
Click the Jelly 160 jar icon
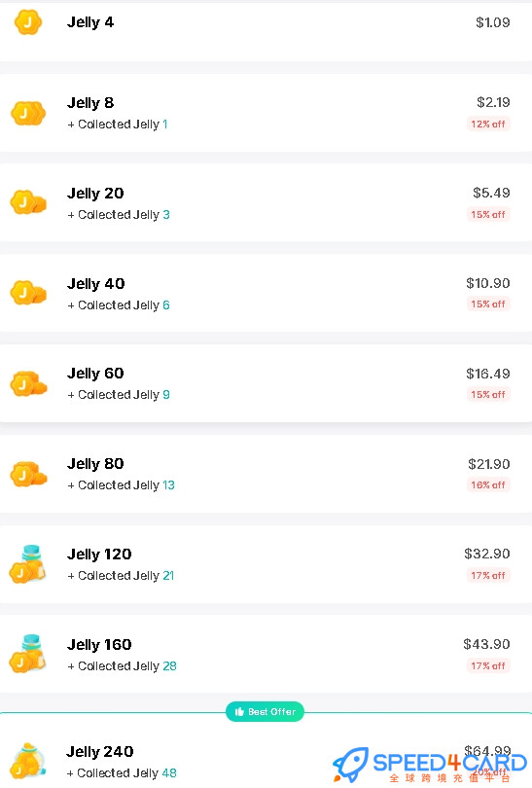28,654
